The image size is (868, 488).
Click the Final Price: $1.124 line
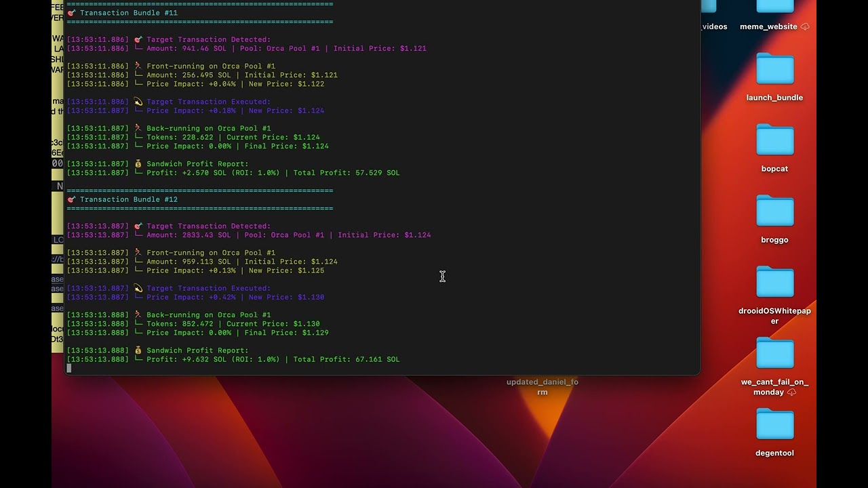tap(197, 146)
